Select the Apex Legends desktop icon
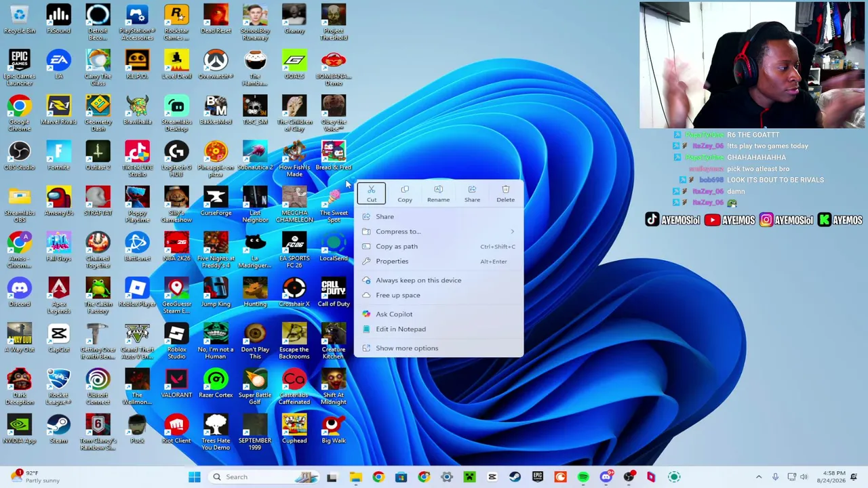868x488 pixels. 58,296
